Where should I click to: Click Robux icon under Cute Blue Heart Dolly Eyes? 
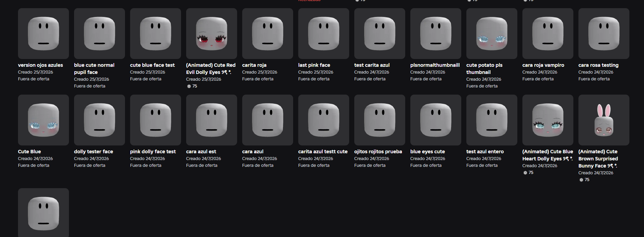pos(525,173)
